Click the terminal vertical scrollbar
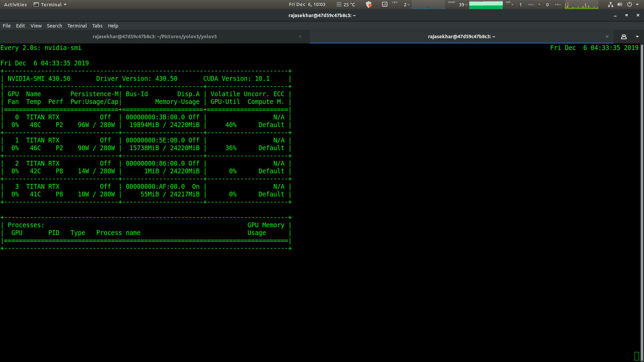644x362 pixels. point(642,201)
